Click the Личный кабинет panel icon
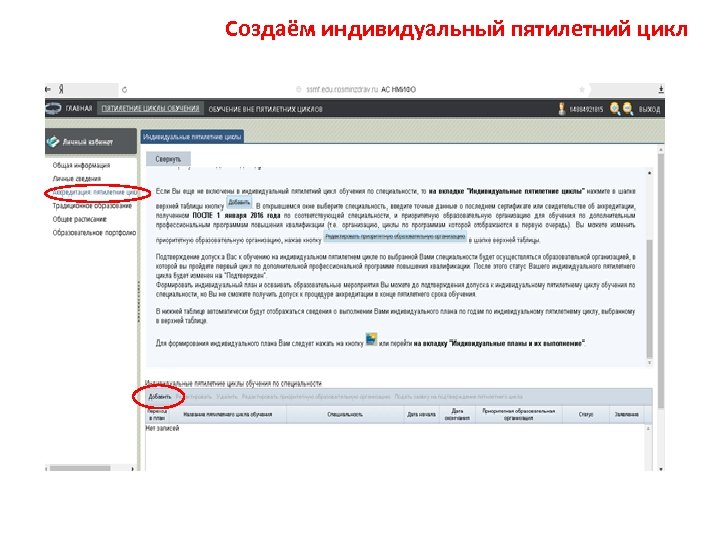Image resolution: width=720 pixels, height=540 pixels. click(53, 142)
